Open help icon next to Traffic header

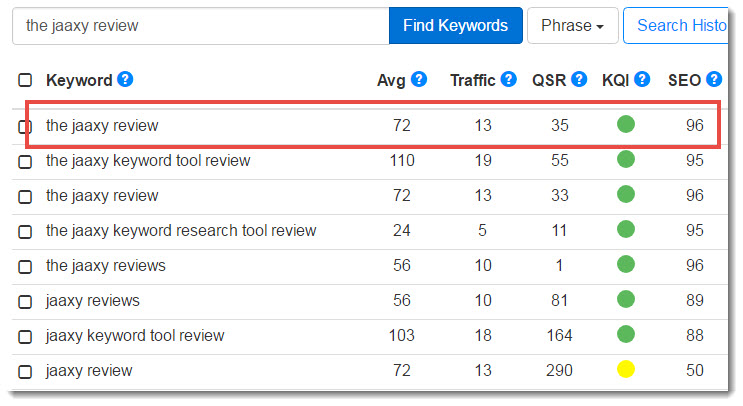[x=508, y=79]
